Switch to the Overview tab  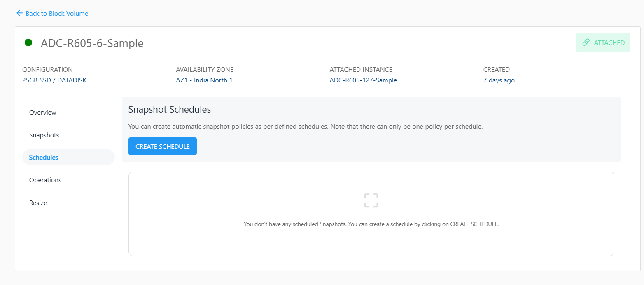[x=43, y=113]
